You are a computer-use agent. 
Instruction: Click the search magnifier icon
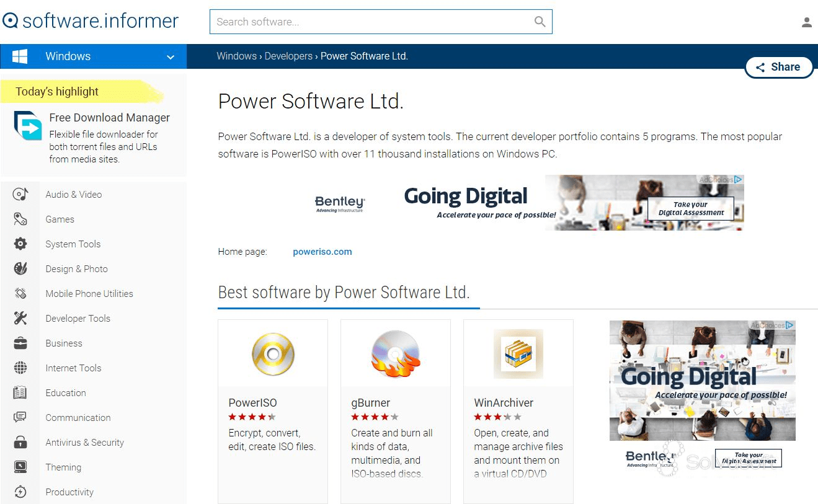coord(540,22)
